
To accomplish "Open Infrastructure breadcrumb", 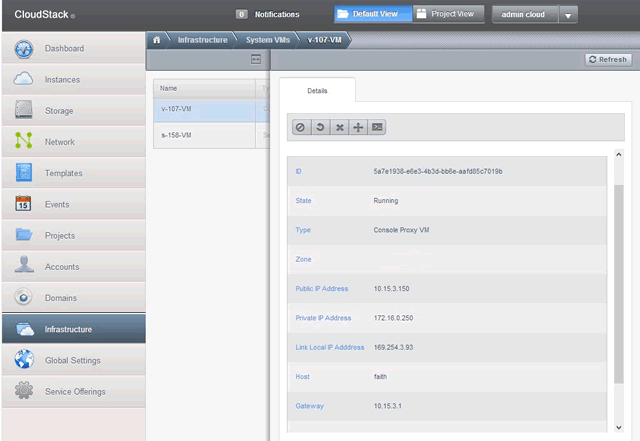I will (x=202, y=40).
